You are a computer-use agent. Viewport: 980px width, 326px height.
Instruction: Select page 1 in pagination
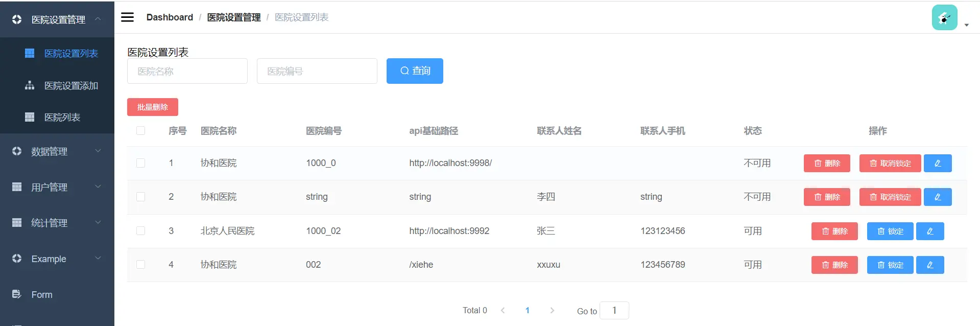click(528, 310)
